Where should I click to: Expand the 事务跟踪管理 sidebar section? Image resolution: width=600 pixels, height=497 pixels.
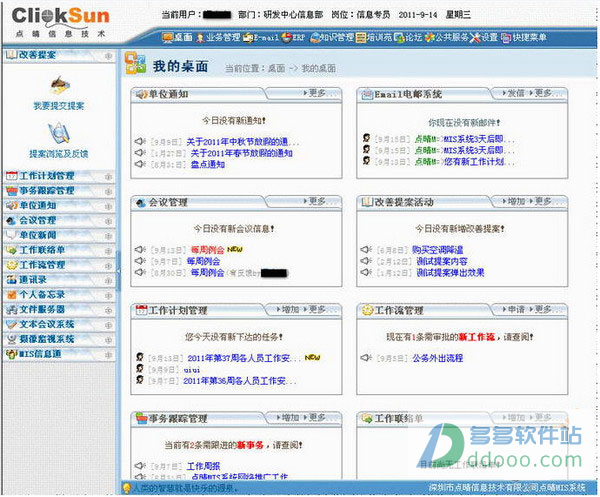pos(59,191)
